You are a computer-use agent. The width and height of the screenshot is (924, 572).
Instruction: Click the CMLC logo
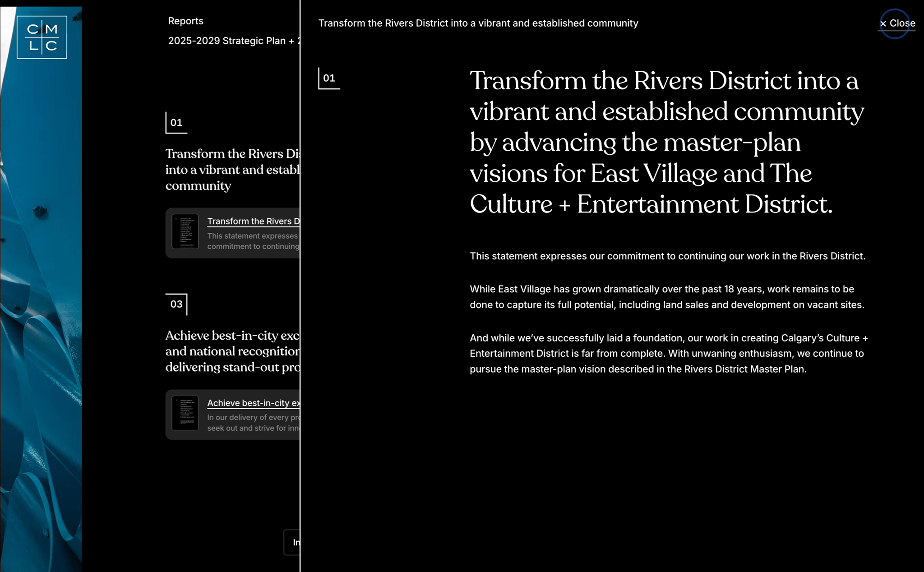[42, 37]
